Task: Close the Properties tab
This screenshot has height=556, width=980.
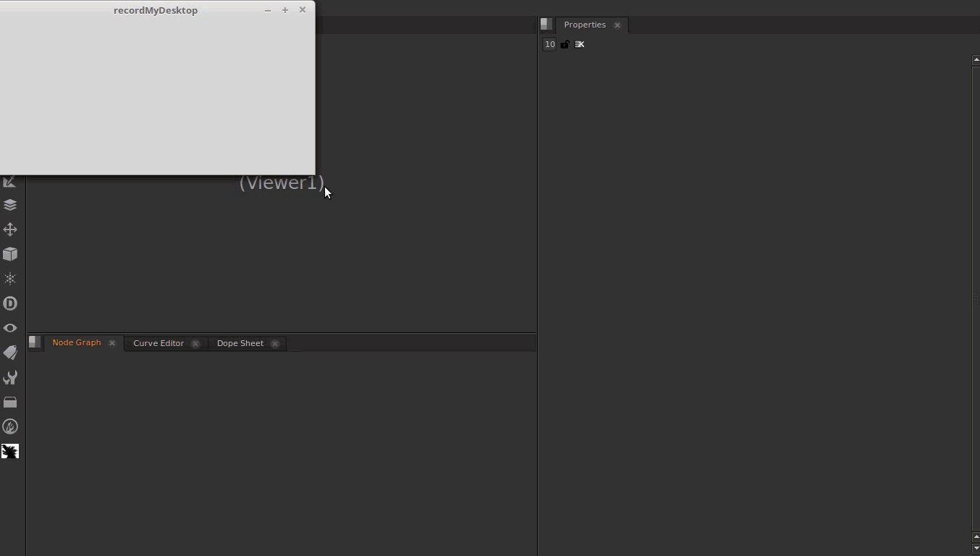Action: pyautogui.click(x=617, y=25)
